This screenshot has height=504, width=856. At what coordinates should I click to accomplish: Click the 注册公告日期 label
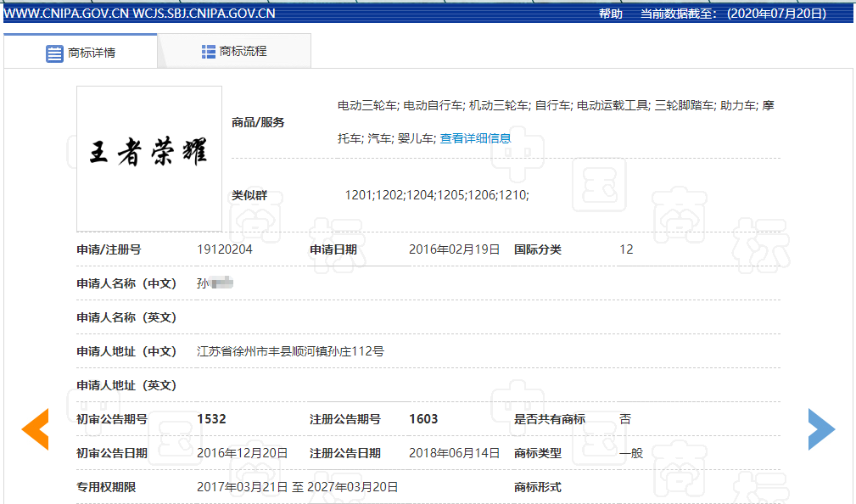[x=345, y=453]
